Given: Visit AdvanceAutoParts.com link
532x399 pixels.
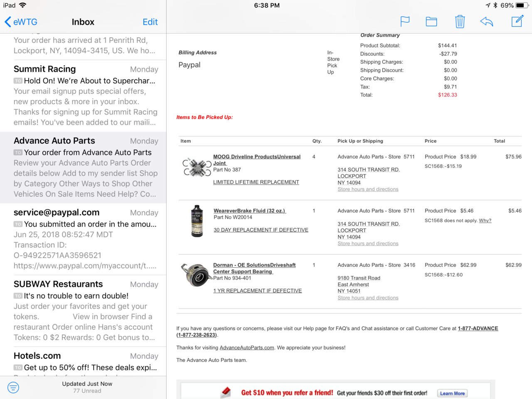Looking at the screenshot, I should (x=247, y=348).
